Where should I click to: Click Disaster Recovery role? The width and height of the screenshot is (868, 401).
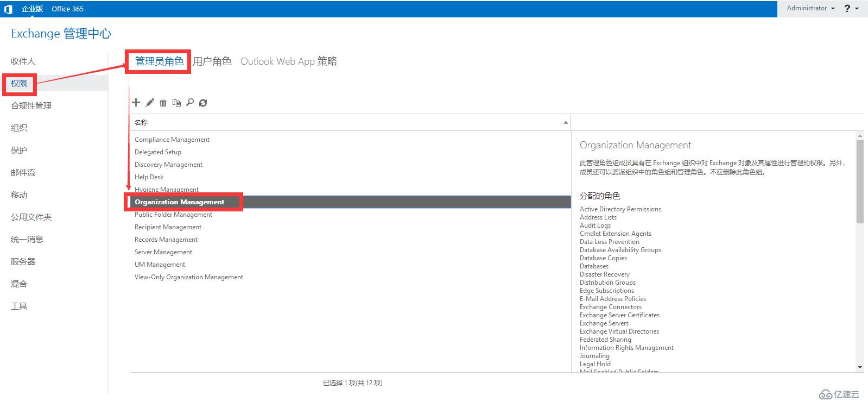(605, 274)
